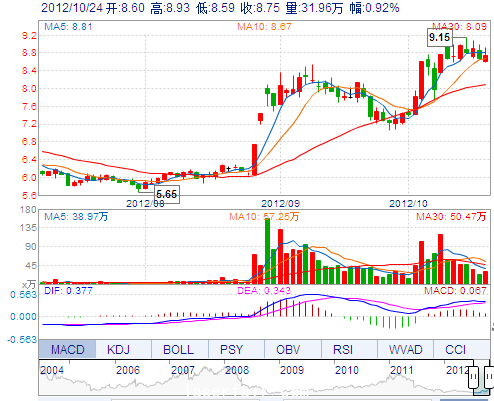This screenshot has height=401, width=494.
Task: Click the 2012/09 date axis label
Action: point(280,203)
